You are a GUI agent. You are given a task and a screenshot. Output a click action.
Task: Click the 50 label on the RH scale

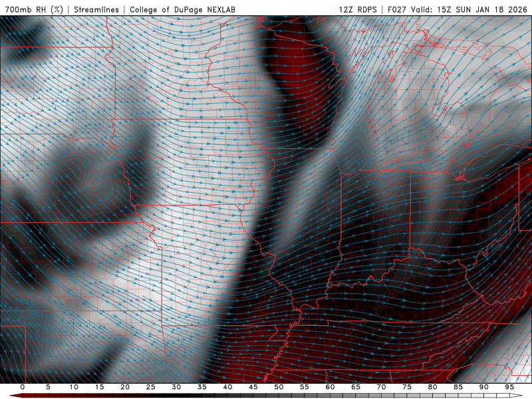tap(279, 387)
